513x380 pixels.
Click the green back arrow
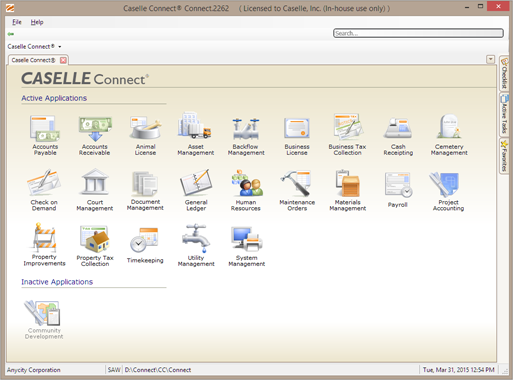tap(11, 34)
